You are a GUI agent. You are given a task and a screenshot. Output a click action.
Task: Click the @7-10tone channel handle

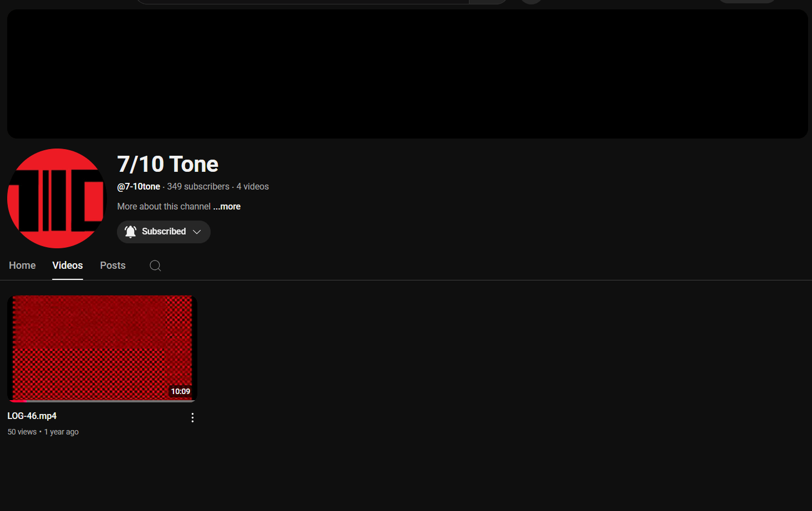pos(139,187)
